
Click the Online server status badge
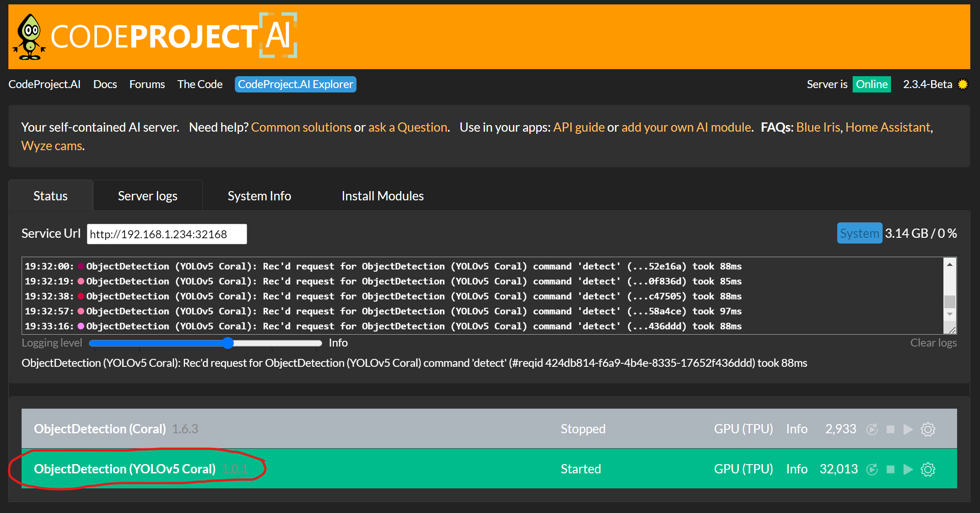872,84
